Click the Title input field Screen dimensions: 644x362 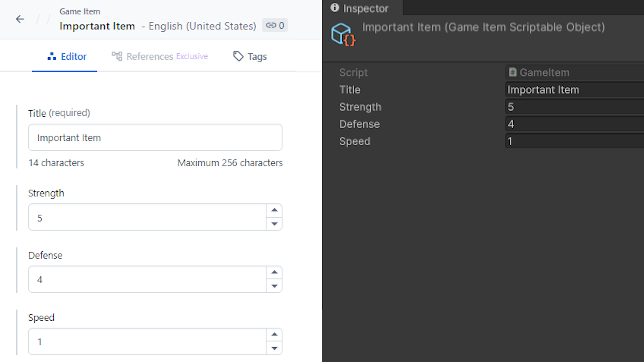[155, 137]
